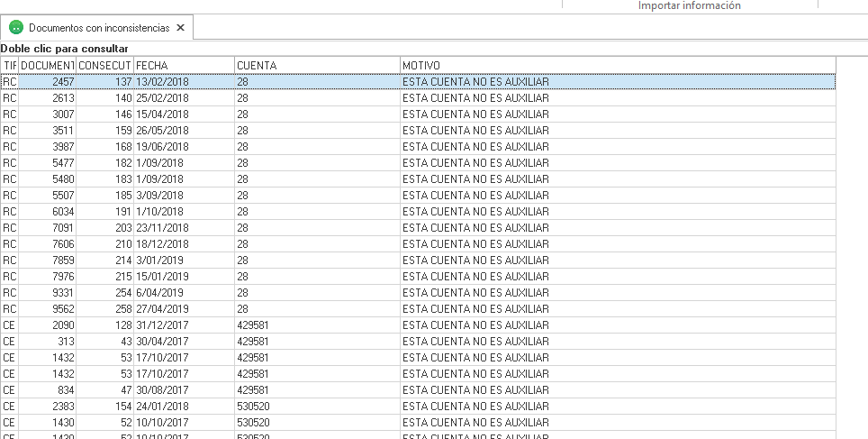
Task: Select the Documentos con inconsistencias tab label
Action: point(99,28)
